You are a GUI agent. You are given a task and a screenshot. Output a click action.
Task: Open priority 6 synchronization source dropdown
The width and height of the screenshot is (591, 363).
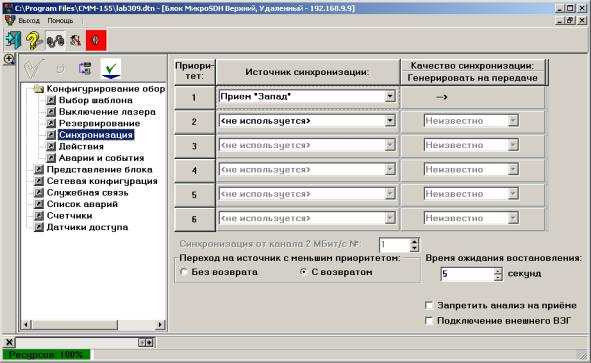pyautogui.click(x=390, y=218)
